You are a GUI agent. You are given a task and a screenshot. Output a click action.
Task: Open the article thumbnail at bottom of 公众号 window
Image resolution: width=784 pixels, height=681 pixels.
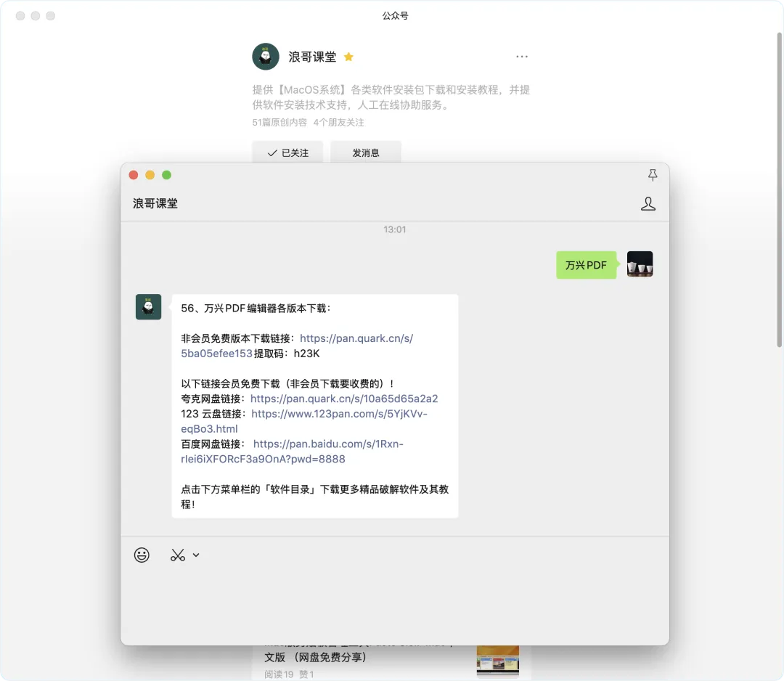coord(497,661)
